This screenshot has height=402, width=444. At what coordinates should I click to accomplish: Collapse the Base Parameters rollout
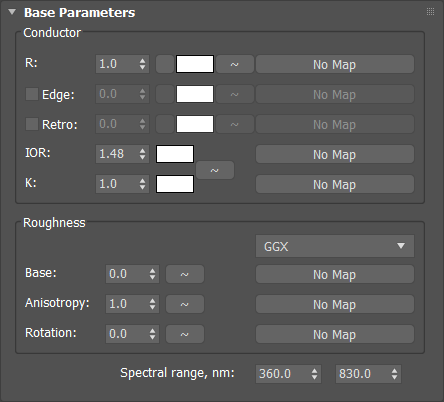pyautogui.click(x=12, y=12)
